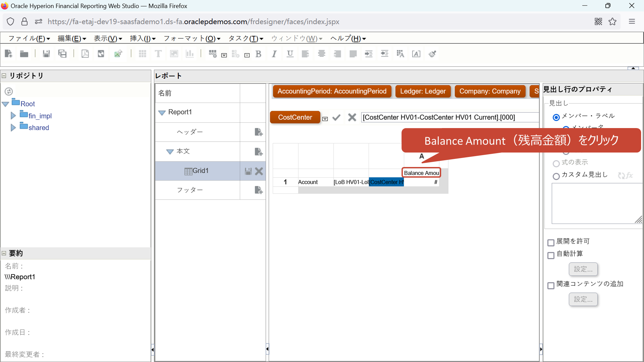Collapse the Report1 tree node
This screenshot has height=362, width=644.
coord(162,112)
